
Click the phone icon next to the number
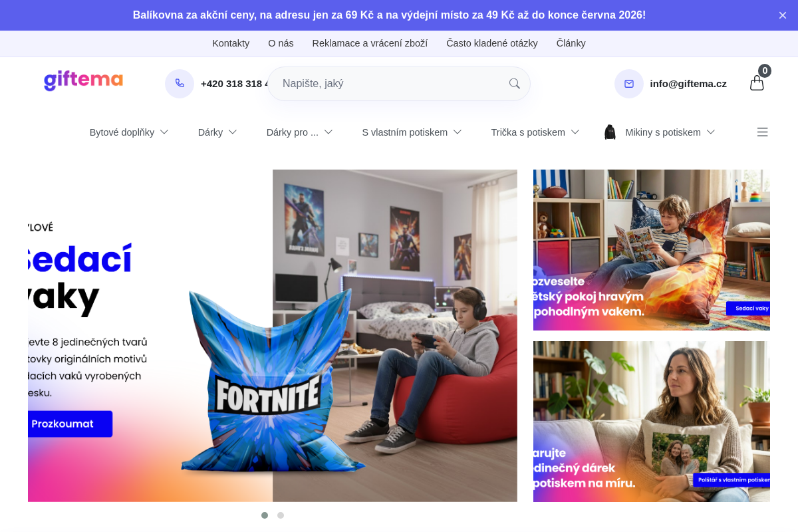[x=180, y=84]
